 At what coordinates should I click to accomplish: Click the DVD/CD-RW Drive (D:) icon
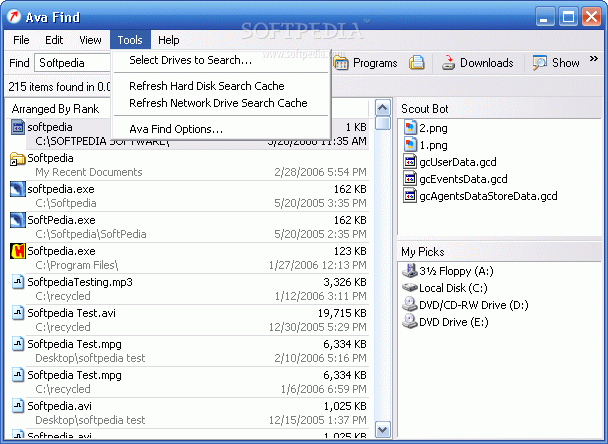[x=410, y=304]
